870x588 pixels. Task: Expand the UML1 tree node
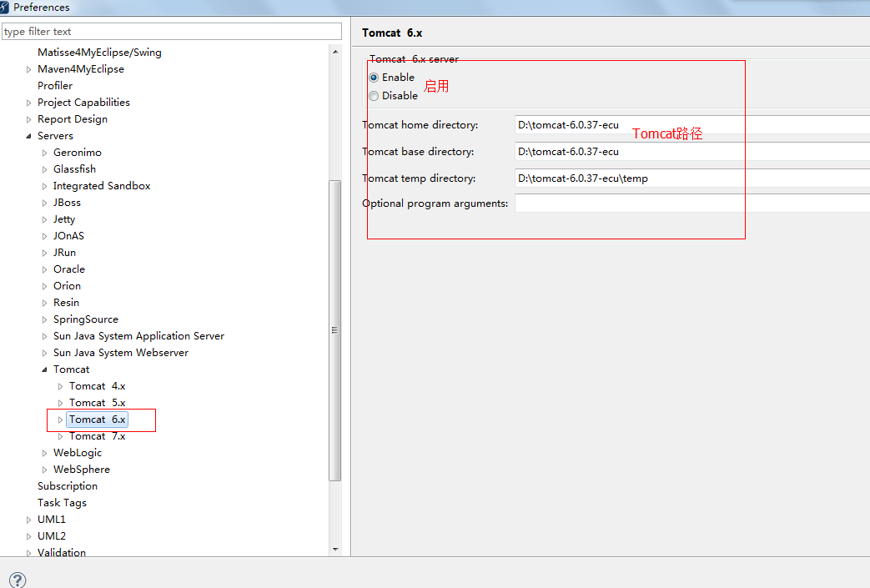coord(29,520)
